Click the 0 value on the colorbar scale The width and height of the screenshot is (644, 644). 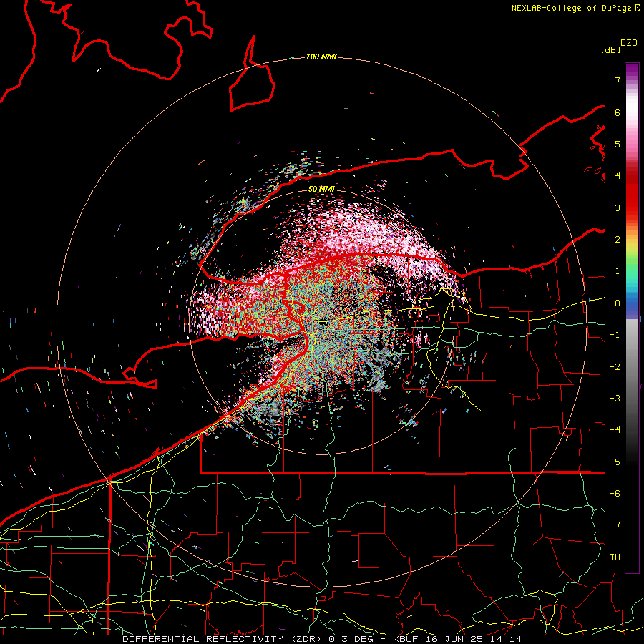618,303
